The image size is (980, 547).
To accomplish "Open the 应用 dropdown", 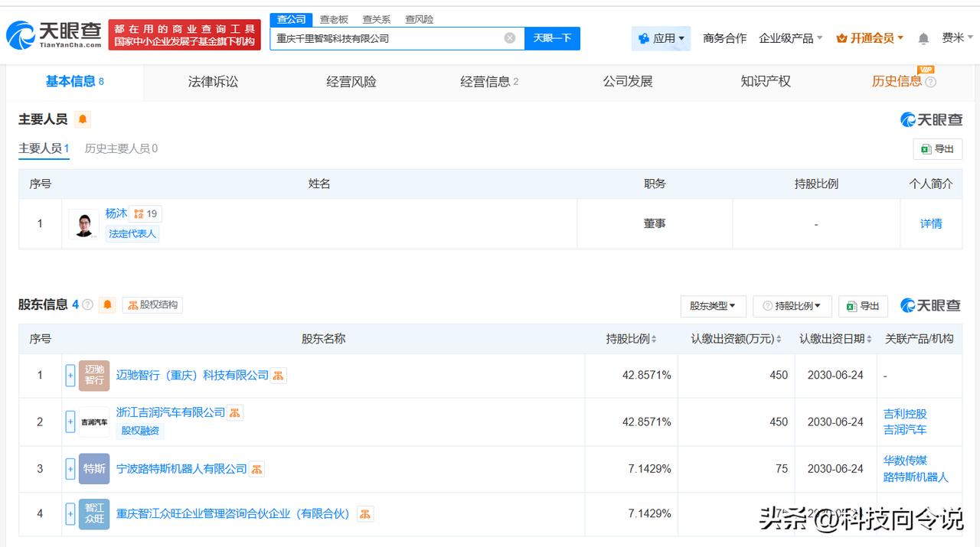I will pyautogui.click(x=661, y=38).
